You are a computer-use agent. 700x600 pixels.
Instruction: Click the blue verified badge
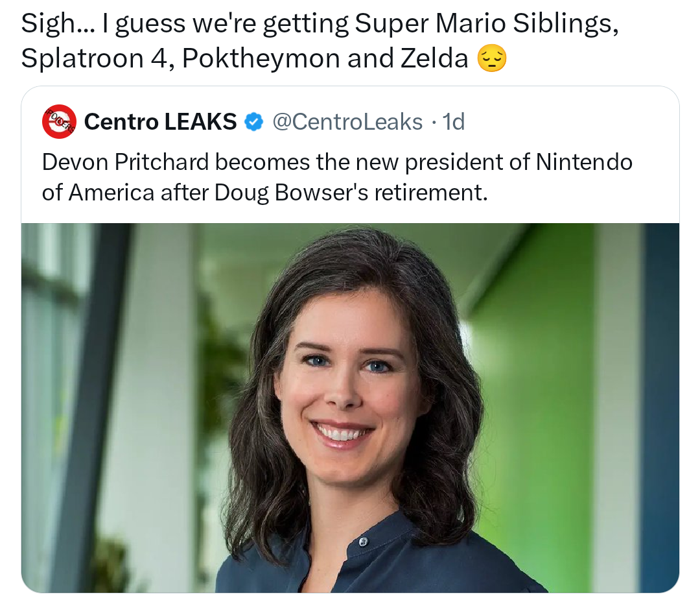click(253, 122)
